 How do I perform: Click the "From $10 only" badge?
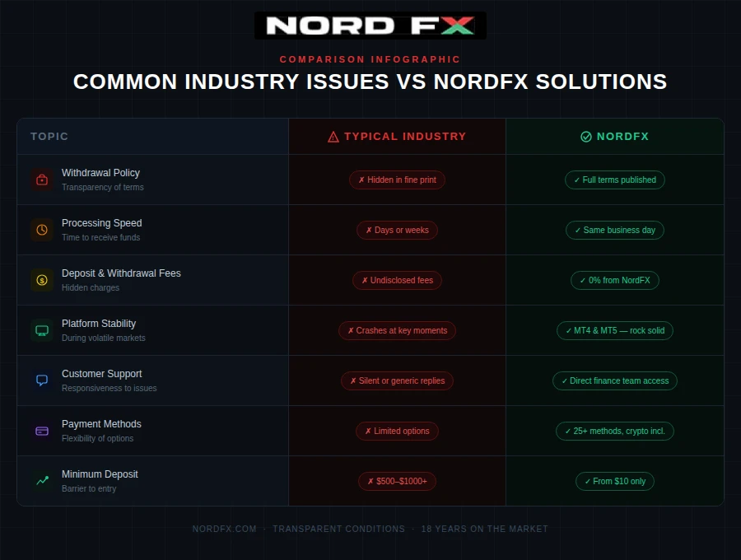614,481
